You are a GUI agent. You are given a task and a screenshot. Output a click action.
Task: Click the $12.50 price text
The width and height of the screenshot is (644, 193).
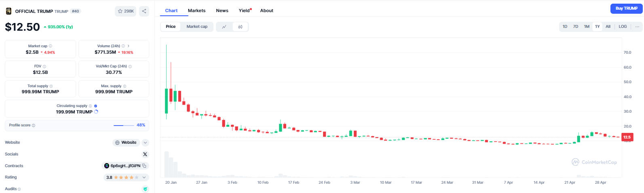click(x=22, y=27)
